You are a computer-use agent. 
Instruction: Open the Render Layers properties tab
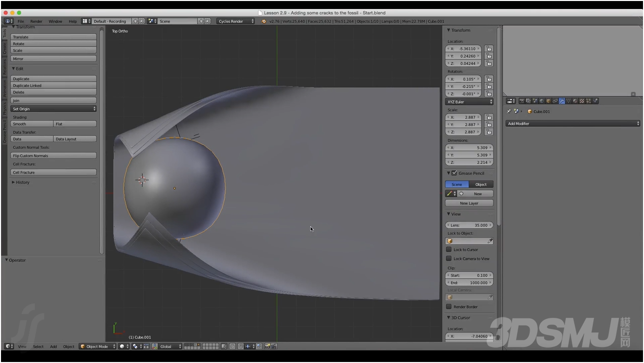point(529,101)
